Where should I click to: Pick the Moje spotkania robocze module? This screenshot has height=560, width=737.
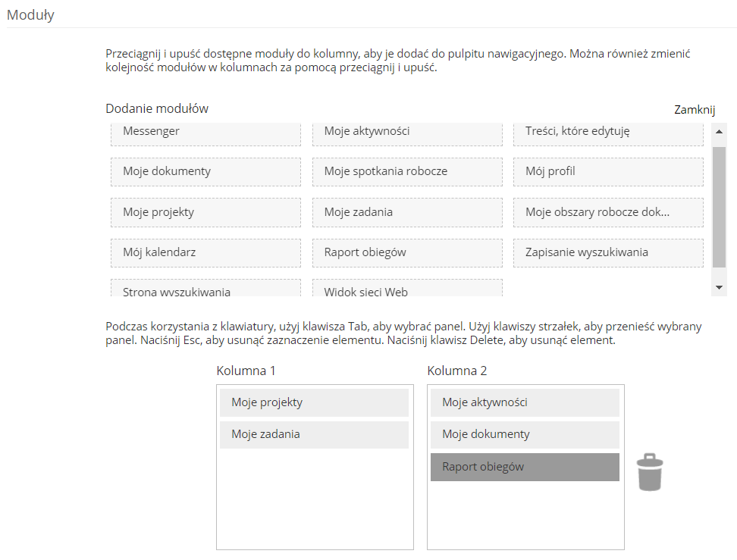pyautogui.click(x=407, y=171)
